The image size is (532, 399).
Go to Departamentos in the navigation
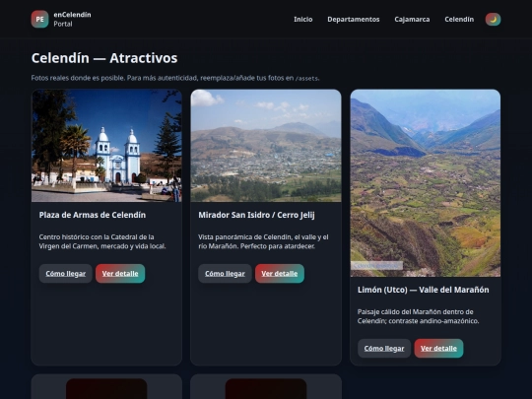[354, 20]
